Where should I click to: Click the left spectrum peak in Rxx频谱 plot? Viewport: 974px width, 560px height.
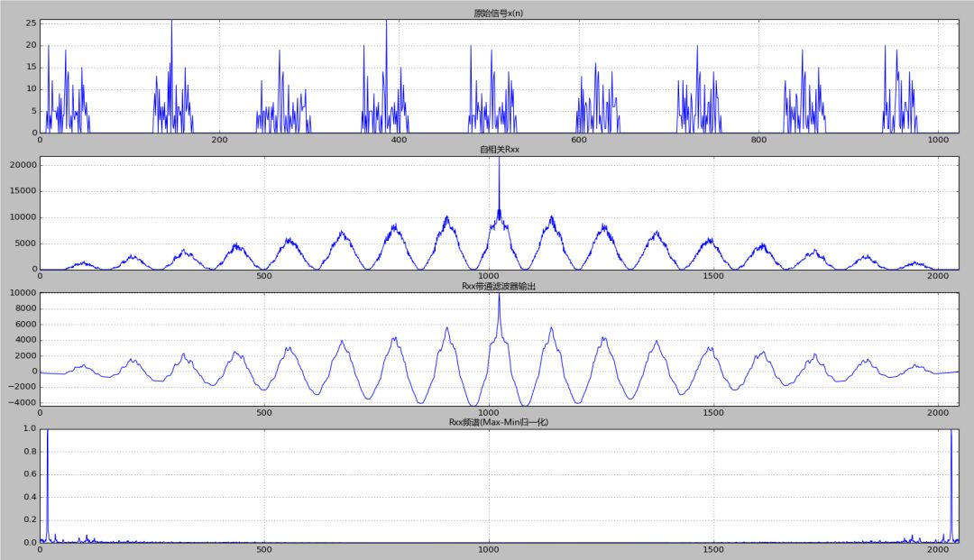[48, 484]
